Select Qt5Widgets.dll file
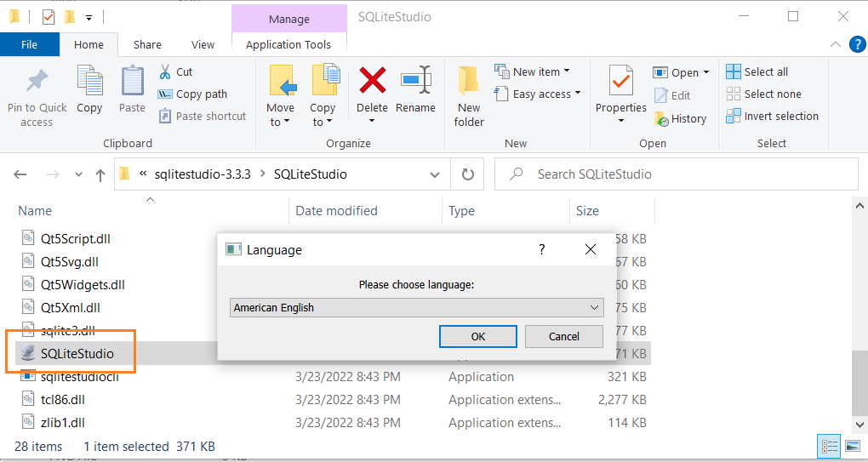868x462 pixels. pyautogui.click(x=83, y=285)
